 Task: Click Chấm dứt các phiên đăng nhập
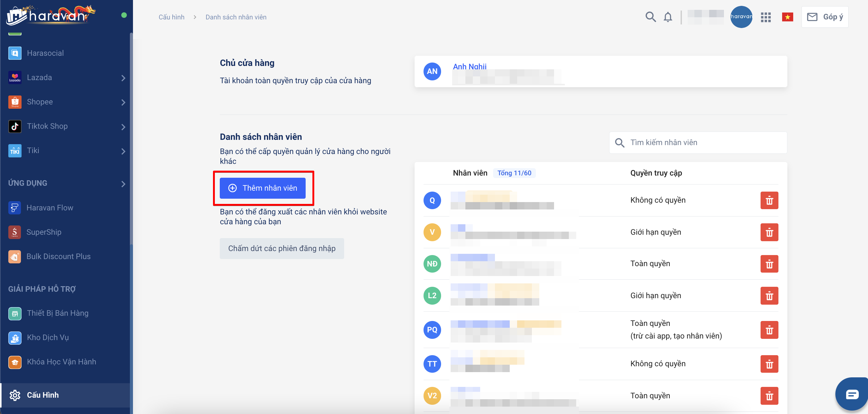click(282, 249)
